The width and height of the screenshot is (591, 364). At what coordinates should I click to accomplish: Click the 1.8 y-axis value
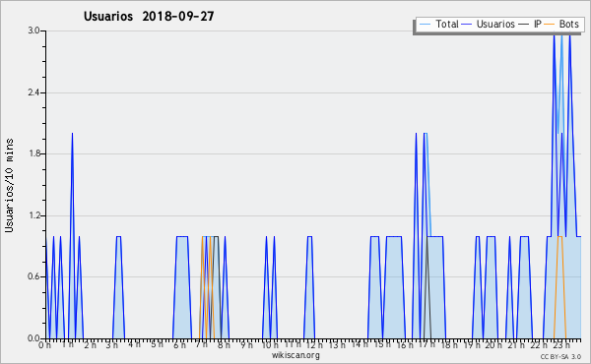(x=33, y=153)
